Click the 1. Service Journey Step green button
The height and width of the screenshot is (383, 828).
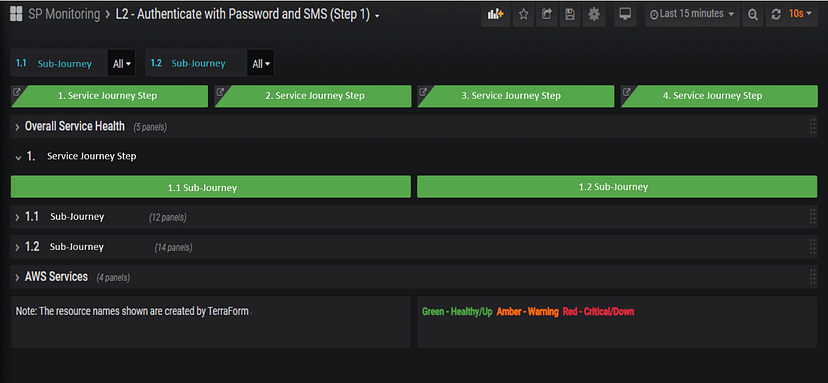point(109,96)
